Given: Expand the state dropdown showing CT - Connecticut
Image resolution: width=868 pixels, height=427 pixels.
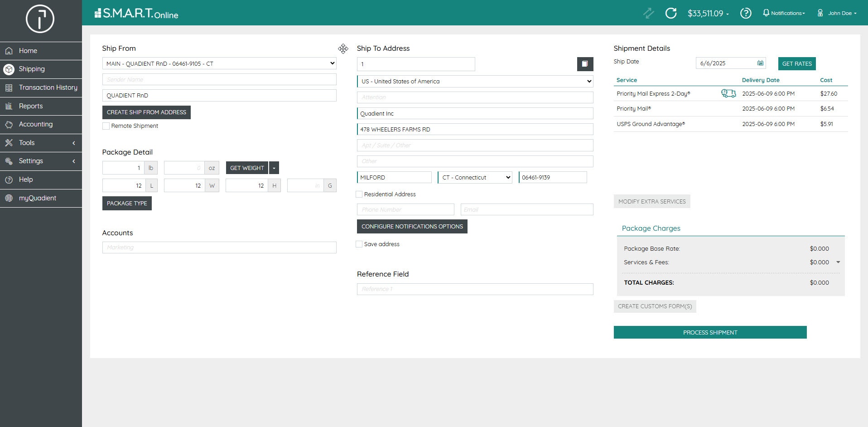Looking at the screenshot, I should point(475,177).
